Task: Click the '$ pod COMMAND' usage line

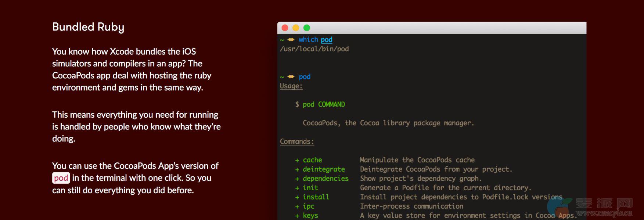Action: pyautogui.click(x=320, y=104)
